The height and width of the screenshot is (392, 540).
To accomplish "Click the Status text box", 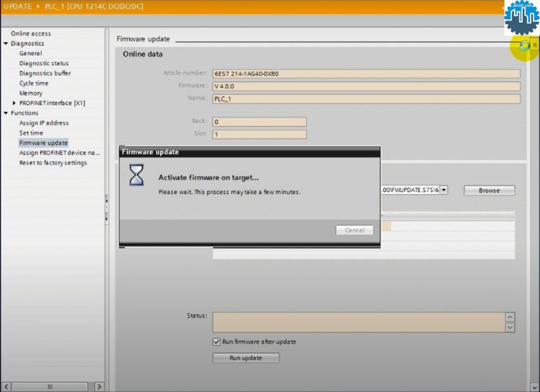I will click(x=359, y=323).
